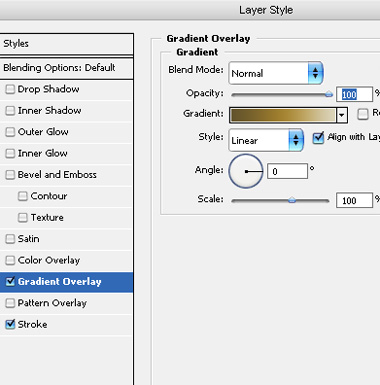The height and width of the screenshot is (385, 380).
Task: Uncheck Align with Layer checkbox
Action: click(318, 137)
